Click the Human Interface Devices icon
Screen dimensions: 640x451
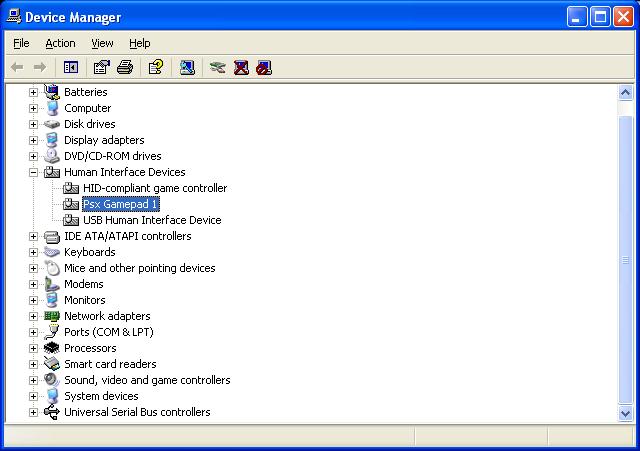[52, 172]
